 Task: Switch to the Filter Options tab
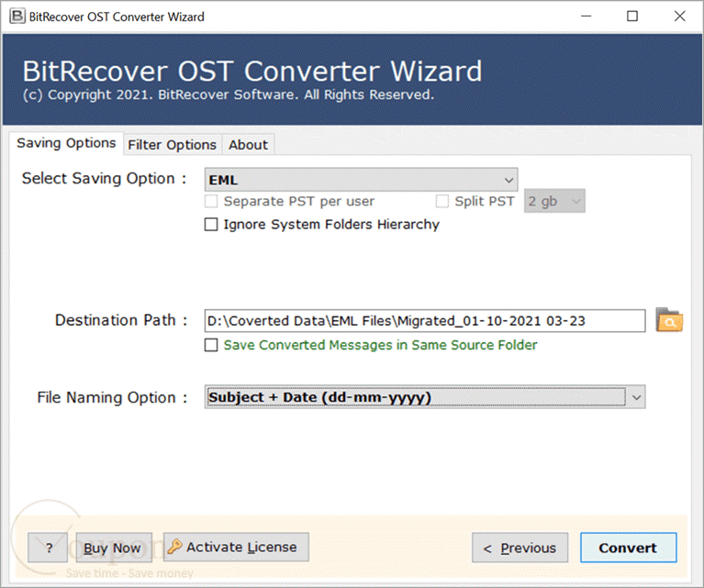[172, 145]
